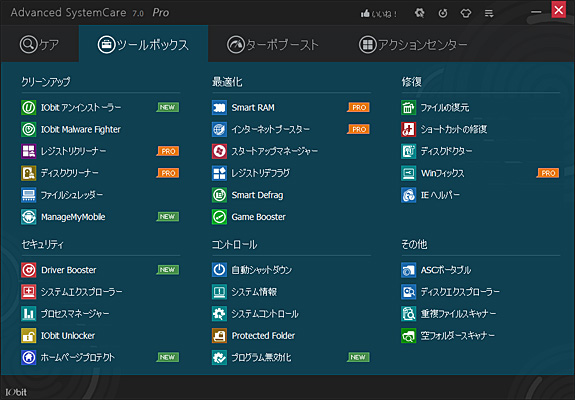
Task: Open the Winフィックス icon
Action: pyautogui.click(x=409, y=173)
